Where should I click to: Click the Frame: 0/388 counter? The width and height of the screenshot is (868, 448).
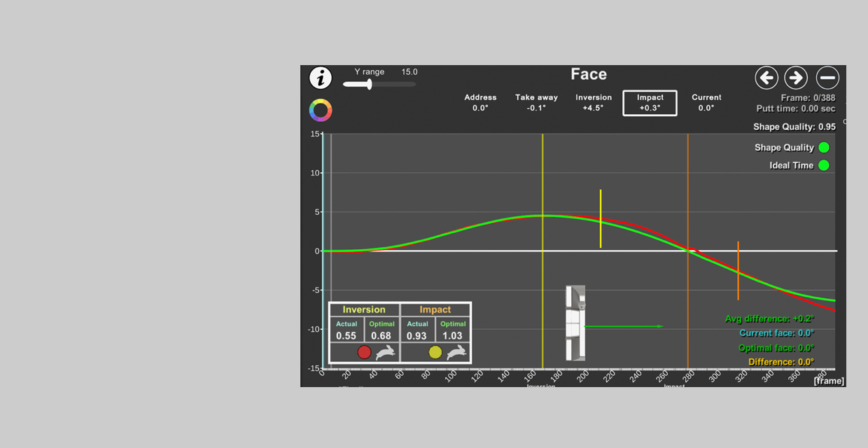pos(808,98)
